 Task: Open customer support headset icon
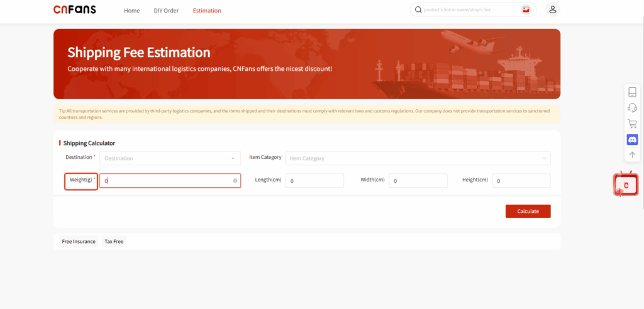632,107
